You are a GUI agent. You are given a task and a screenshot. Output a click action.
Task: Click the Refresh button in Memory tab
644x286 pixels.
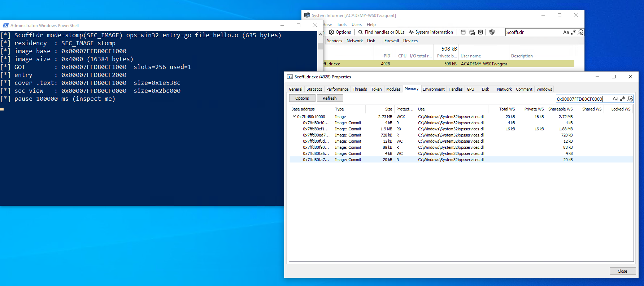coord(330,98)
